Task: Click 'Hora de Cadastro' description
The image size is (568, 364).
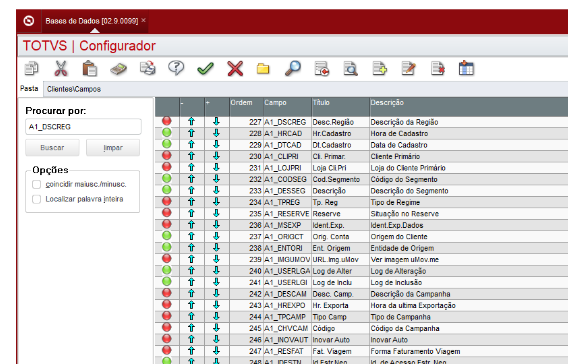Action: 399,134
